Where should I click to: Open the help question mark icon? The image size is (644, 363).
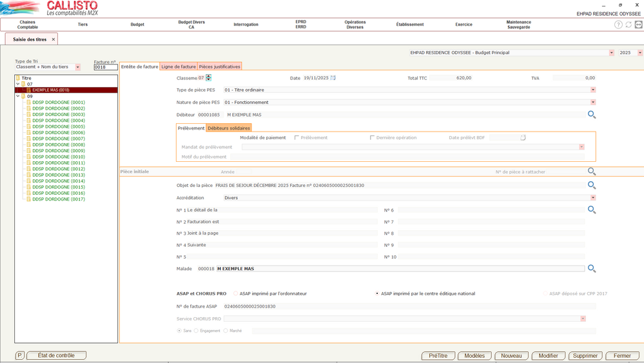(x=618, y=25)
